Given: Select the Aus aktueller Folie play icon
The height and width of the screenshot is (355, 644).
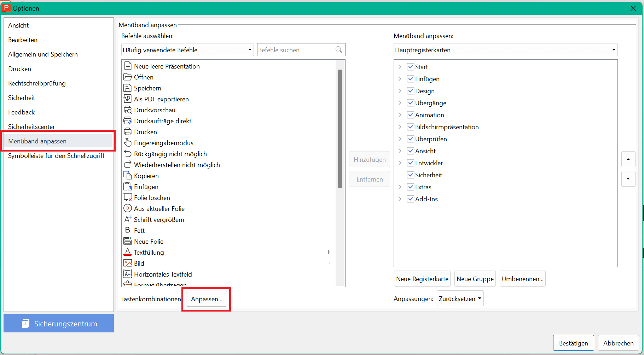Looking at the screenshot, I should [x=128, y=209].
